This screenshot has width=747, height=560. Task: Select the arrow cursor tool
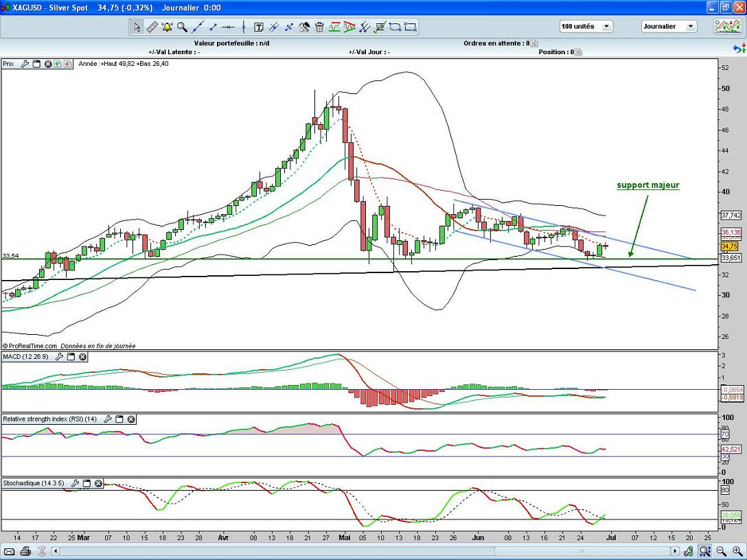[x=137, y=27]
